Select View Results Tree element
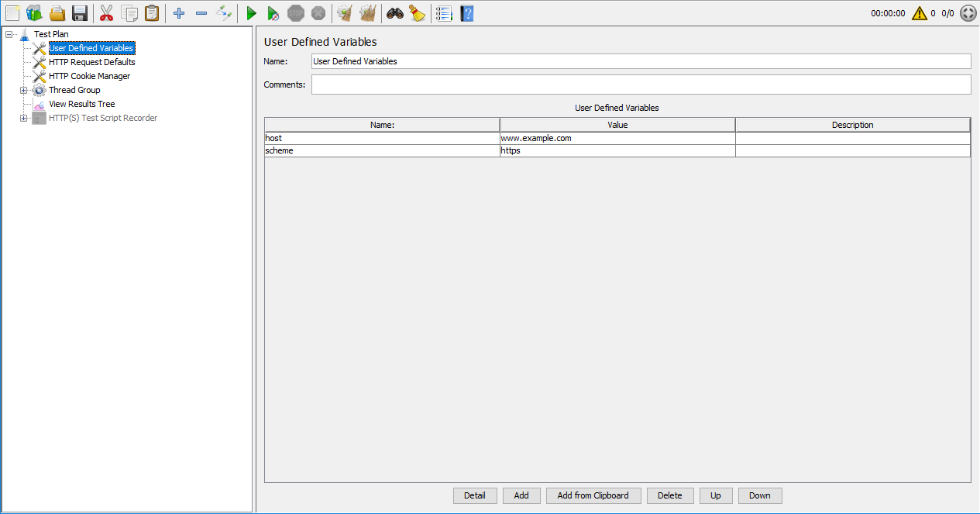The image size is (980, 514). click(x=81, y=104)
